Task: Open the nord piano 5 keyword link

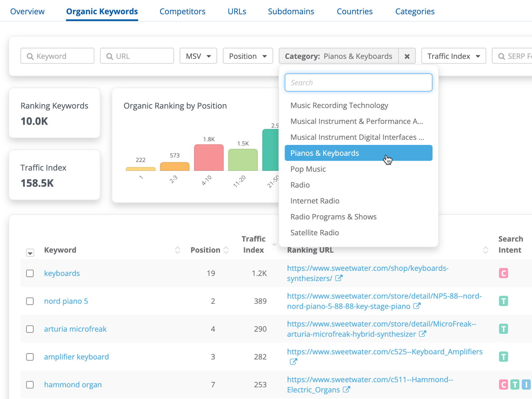Action: [x=66, y=301]
